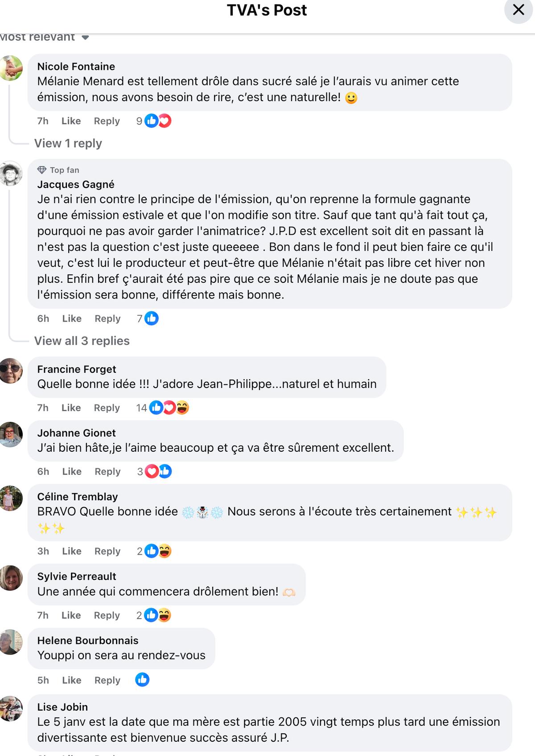
Task: Click the like reaction icon on Helene Bourbonnais's comment
Action: click(142, 680)
